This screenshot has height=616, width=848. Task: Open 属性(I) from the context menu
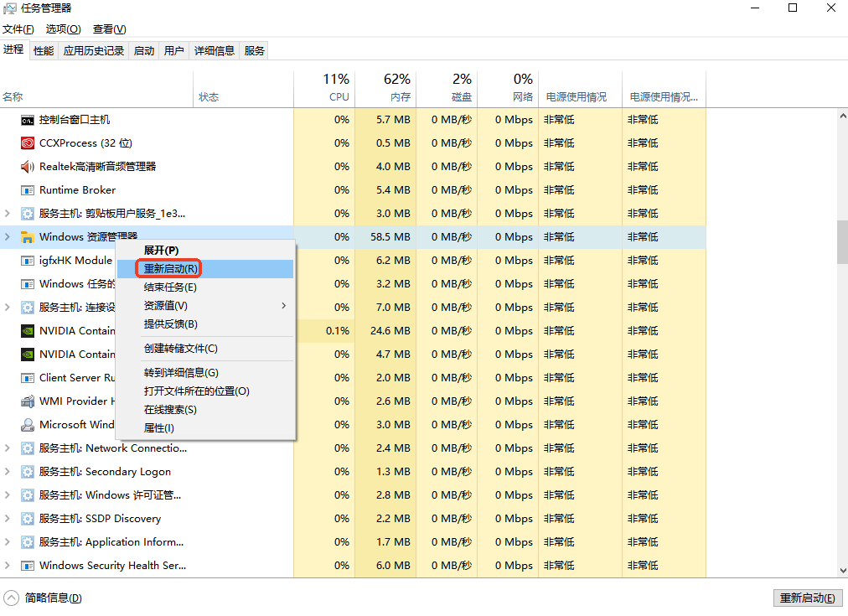coord(205,427)
